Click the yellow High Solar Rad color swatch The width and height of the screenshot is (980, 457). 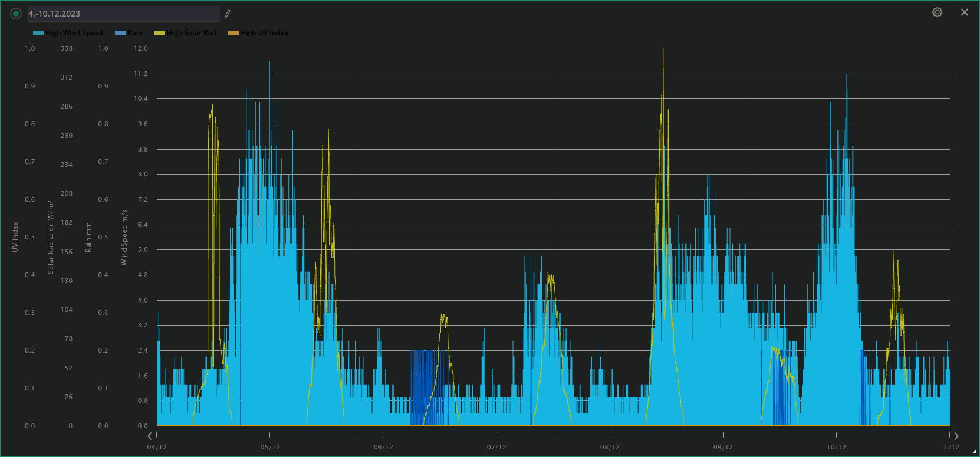pyautogui.click(x=159, y=33)
